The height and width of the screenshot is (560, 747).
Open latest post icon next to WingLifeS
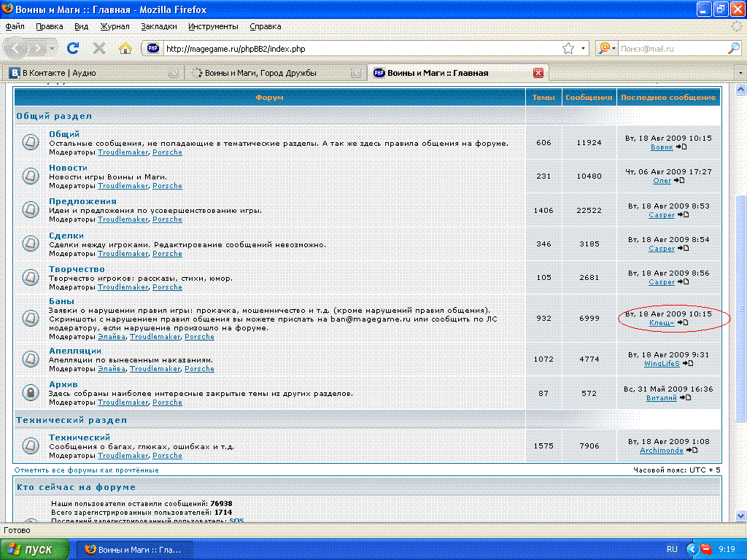tap(688, 363)
